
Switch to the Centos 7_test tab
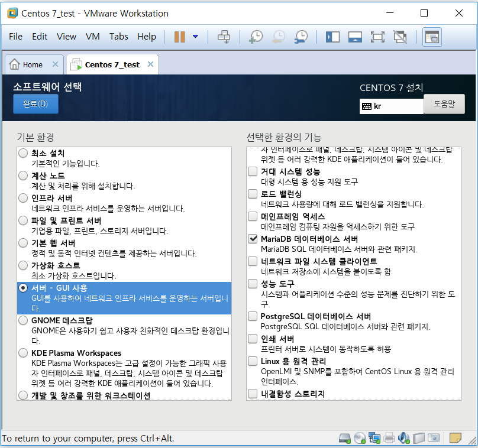[x=112, y=64]
